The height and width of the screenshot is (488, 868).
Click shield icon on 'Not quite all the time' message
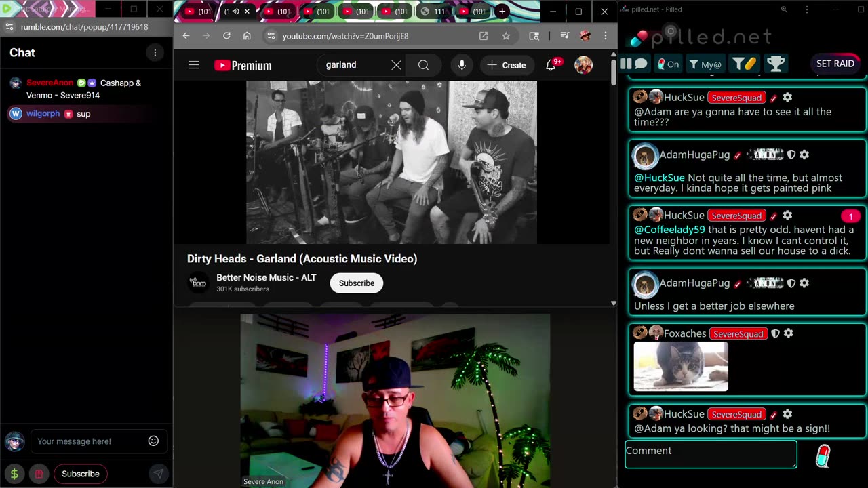791,155
